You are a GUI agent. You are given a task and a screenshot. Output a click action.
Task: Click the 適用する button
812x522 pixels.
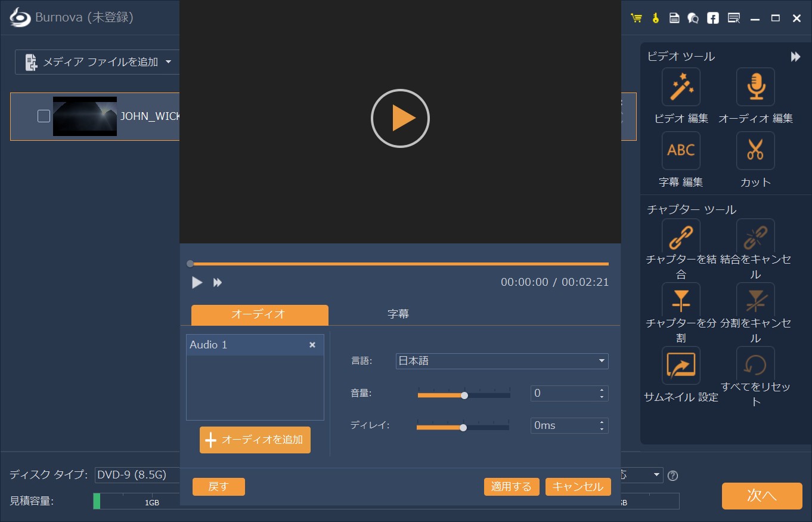tap(511, 486)
